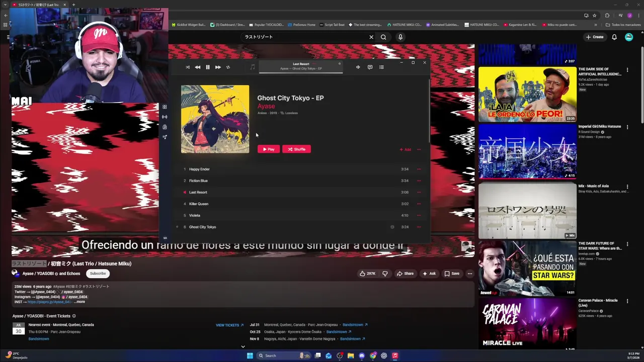Click the music note icon beside now playing
Screen dimensions: 644x362
(253, 67)
